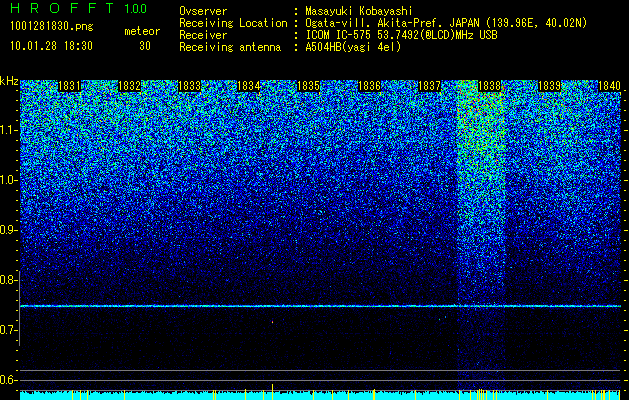629x400 pixels.
Task: Click the 0.7 frequency axis label
Action: pyautogui.click(x=8, y=330)
